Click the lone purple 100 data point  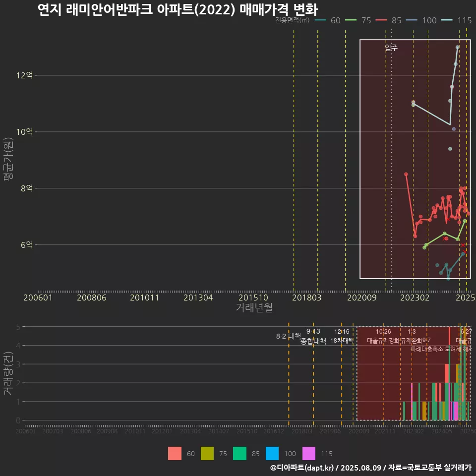coord(454,129)
